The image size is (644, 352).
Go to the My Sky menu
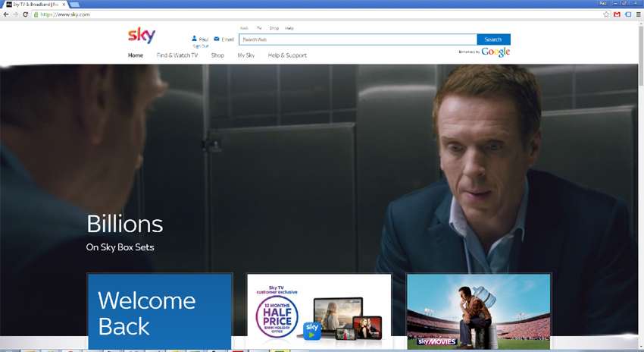[x=245, y=55]
